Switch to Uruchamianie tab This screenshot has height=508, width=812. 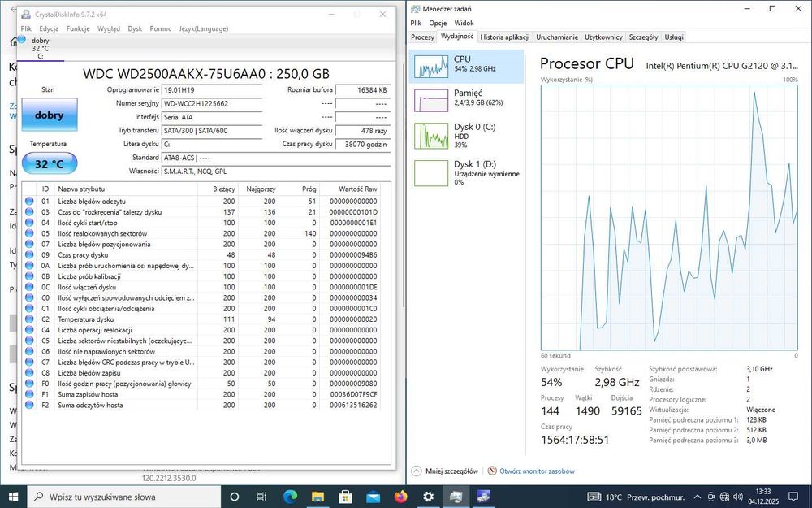click(557, 37)
